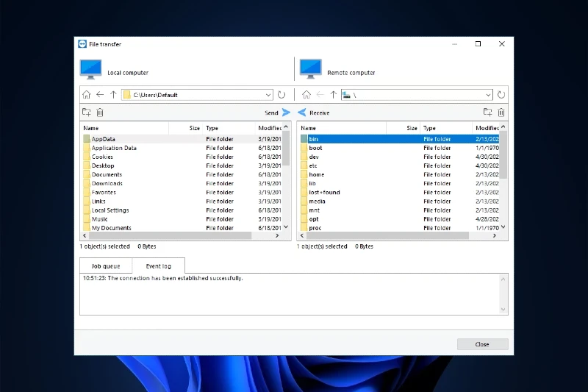The height and width of the screenshot is (392, 588).
Task: Go to local computer home folder
Action: 87,95
